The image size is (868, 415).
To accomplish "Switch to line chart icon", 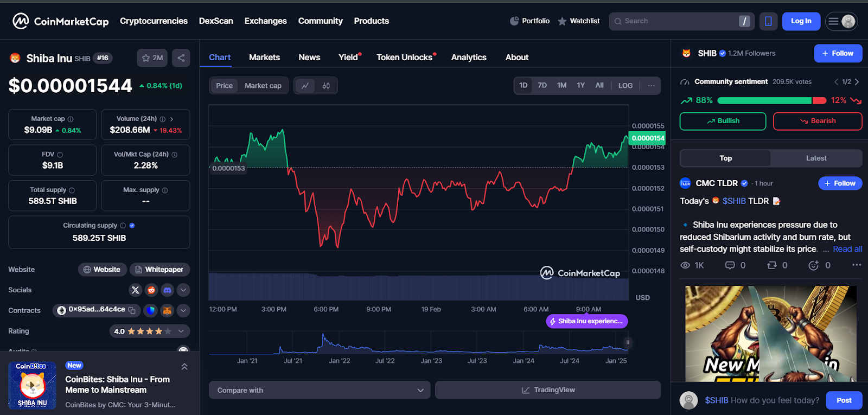I will tap(305, 86).
